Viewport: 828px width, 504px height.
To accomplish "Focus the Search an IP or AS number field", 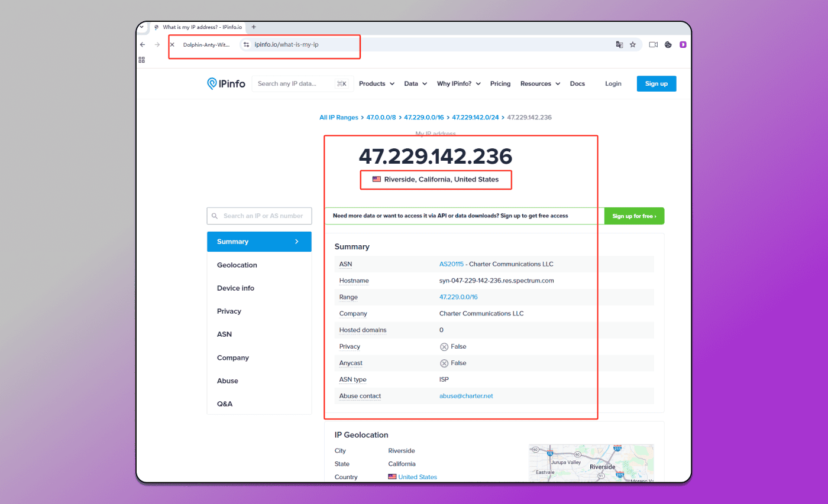I will tap(259, 216).
